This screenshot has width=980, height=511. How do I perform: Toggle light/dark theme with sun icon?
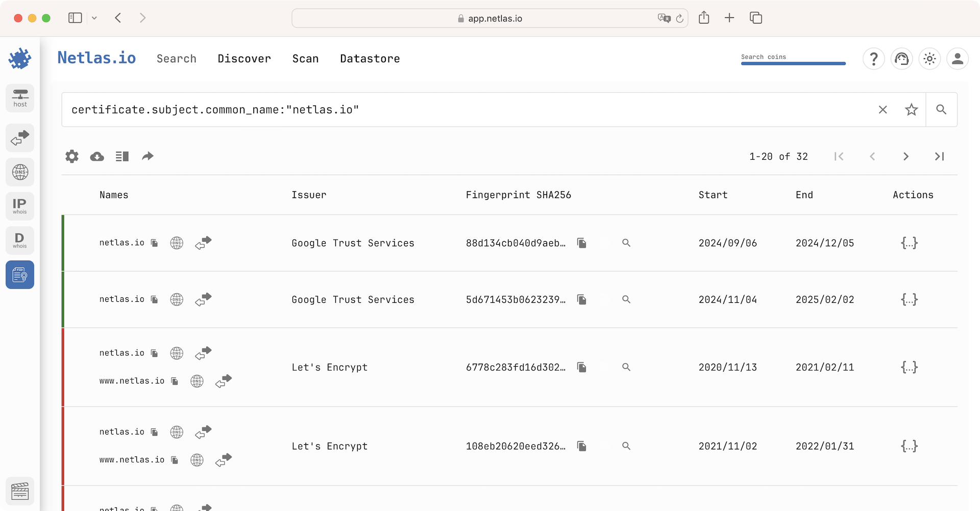pyautogui.click(x=929, y=59)
